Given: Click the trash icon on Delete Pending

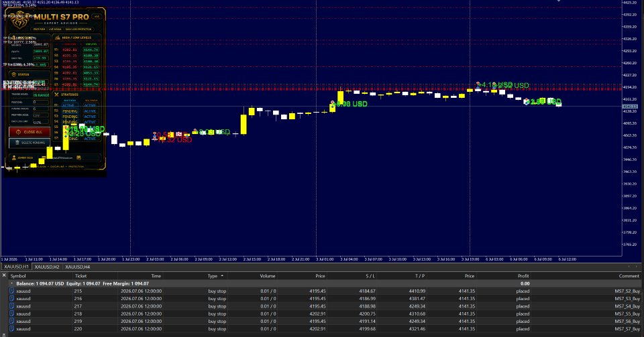Looking at the screenshot, I should (17, 143).
